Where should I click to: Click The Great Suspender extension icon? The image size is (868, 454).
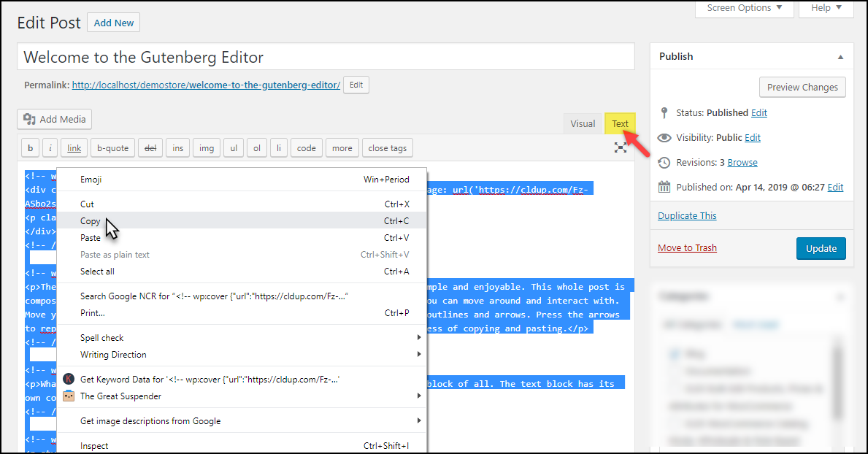pos(69,396)
